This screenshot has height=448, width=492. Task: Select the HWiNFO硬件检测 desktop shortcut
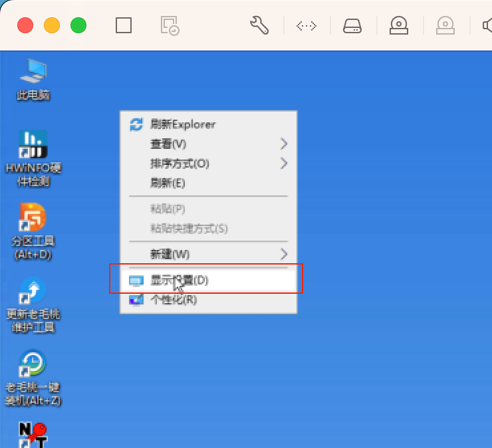[33, 159]
